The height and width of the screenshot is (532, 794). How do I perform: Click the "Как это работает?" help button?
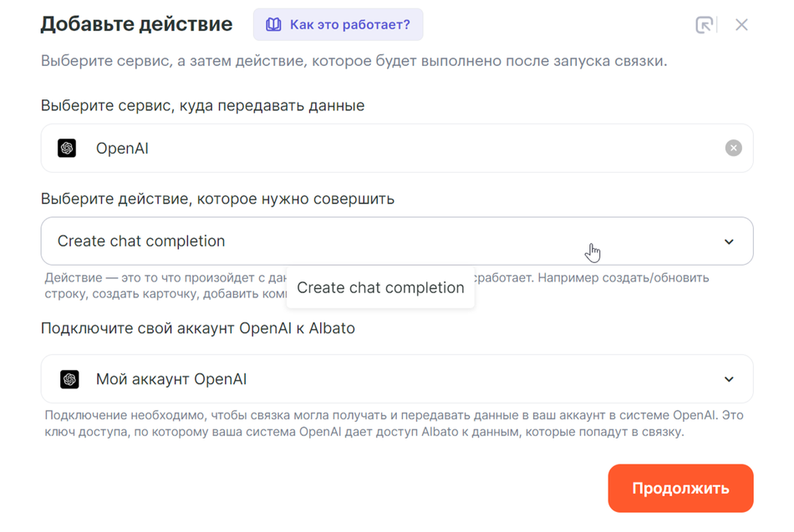pyautogui.click(x=338, y=25)
